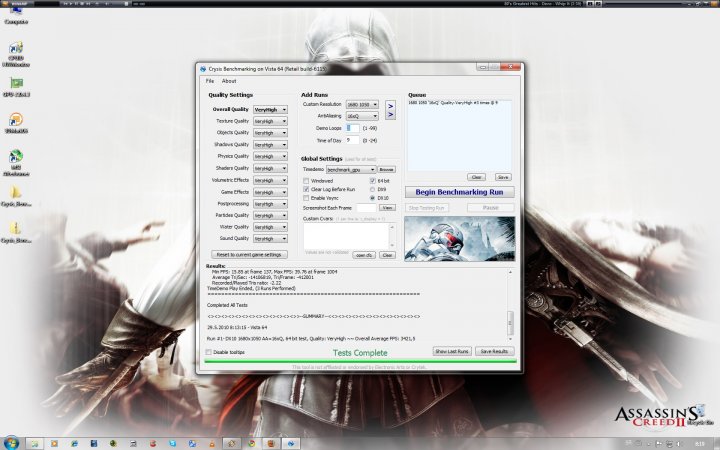Click into the Time of Day field
Image resolution: width=720 pixels, height=450 pixels.
pyautogui.click(x=353, y=140)
